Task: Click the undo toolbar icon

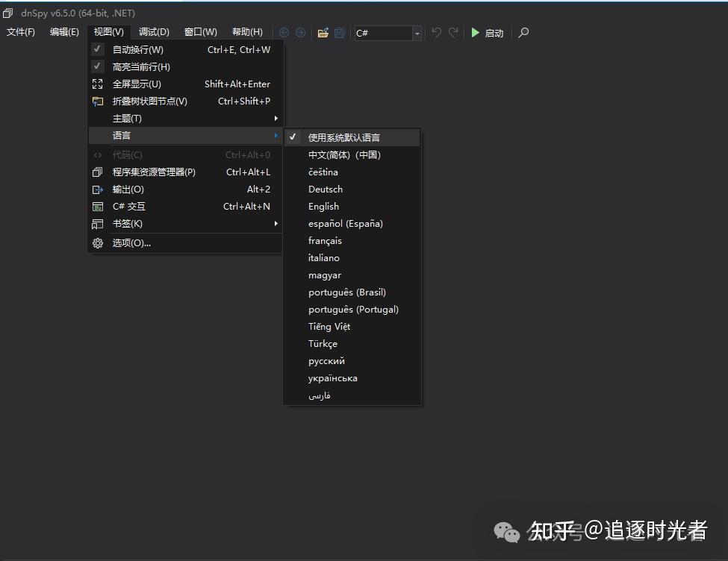Action: (x=437, y=32)
